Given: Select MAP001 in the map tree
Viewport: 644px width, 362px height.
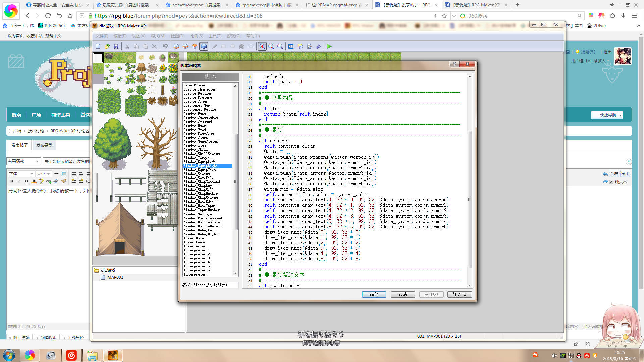Looking at the screenshot, I should [x=115, y=277].
